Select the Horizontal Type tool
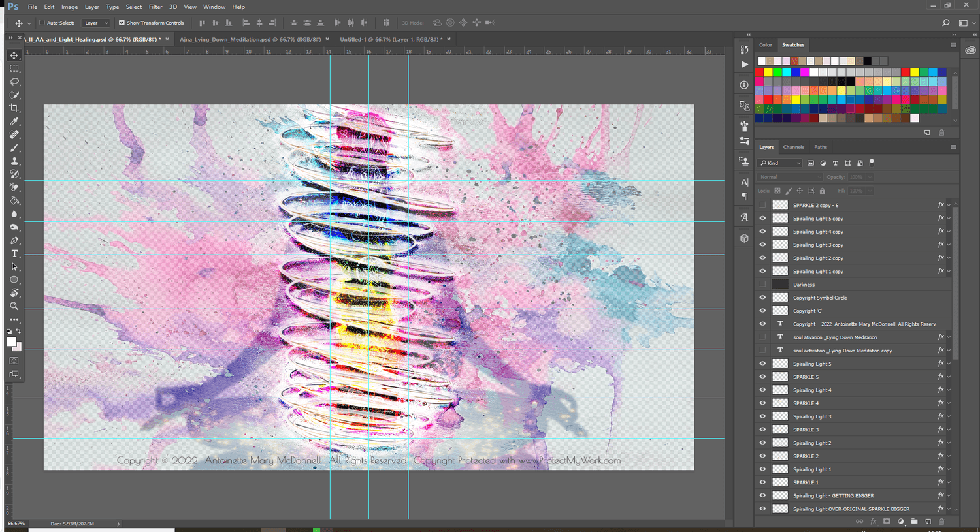Viewport: 980px width, 532px height. click(14, 253)
